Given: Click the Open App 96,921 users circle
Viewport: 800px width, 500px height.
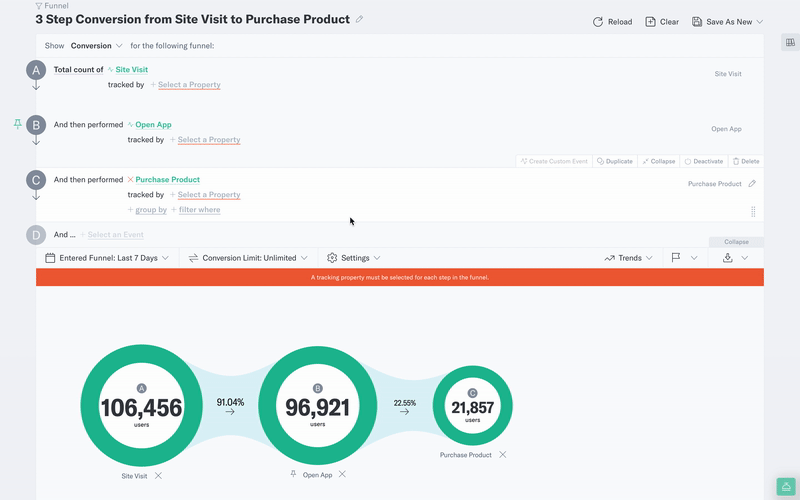Looking at the screenshot, I should tap(317, 406).
